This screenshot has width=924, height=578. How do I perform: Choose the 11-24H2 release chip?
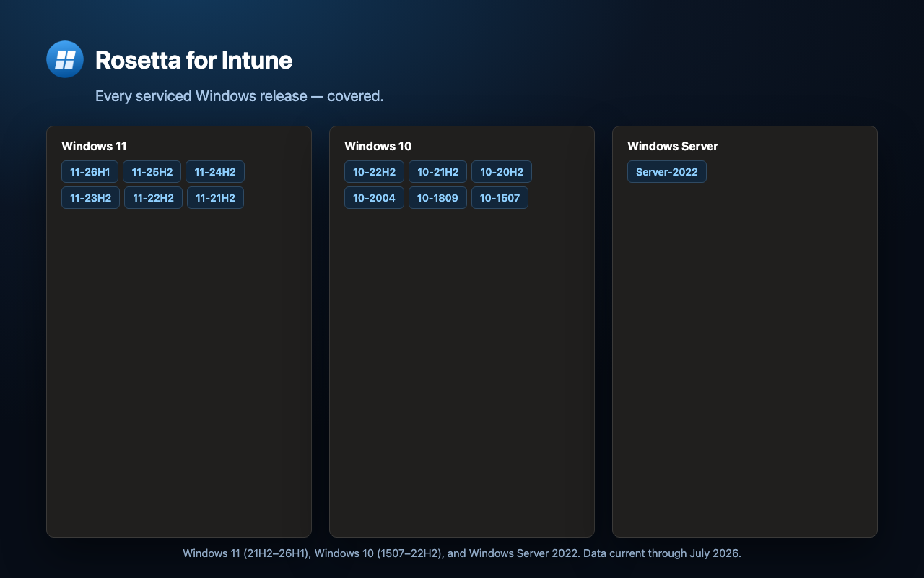pos(215,172)
